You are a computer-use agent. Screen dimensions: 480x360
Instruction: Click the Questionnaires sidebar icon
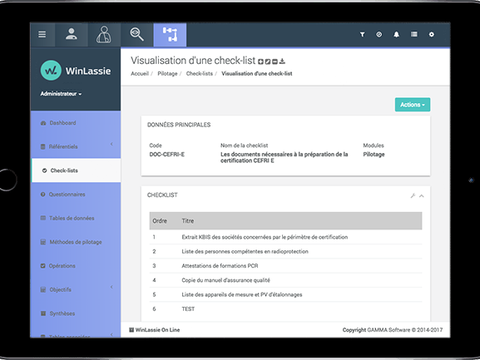click(43, 194)
